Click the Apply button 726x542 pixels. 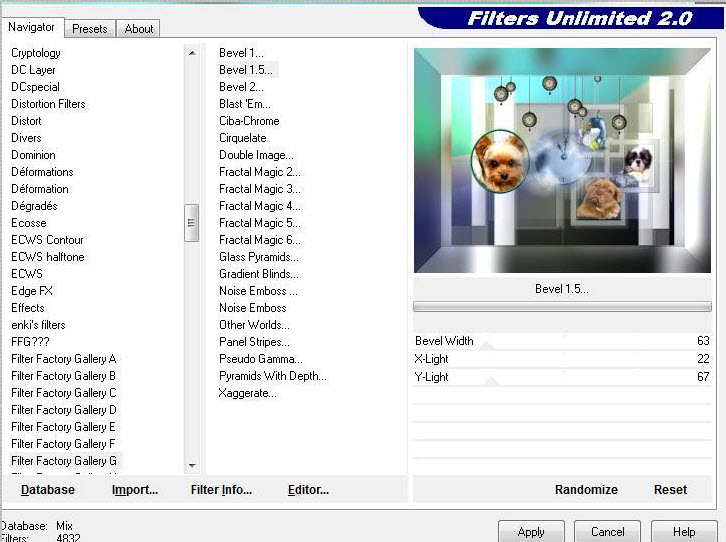click(x=531, y=532)
